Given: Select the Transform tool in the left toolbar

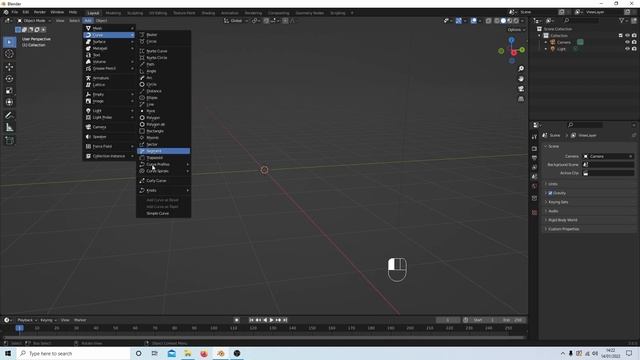Looking at the screenshot, I should (9, 102).
